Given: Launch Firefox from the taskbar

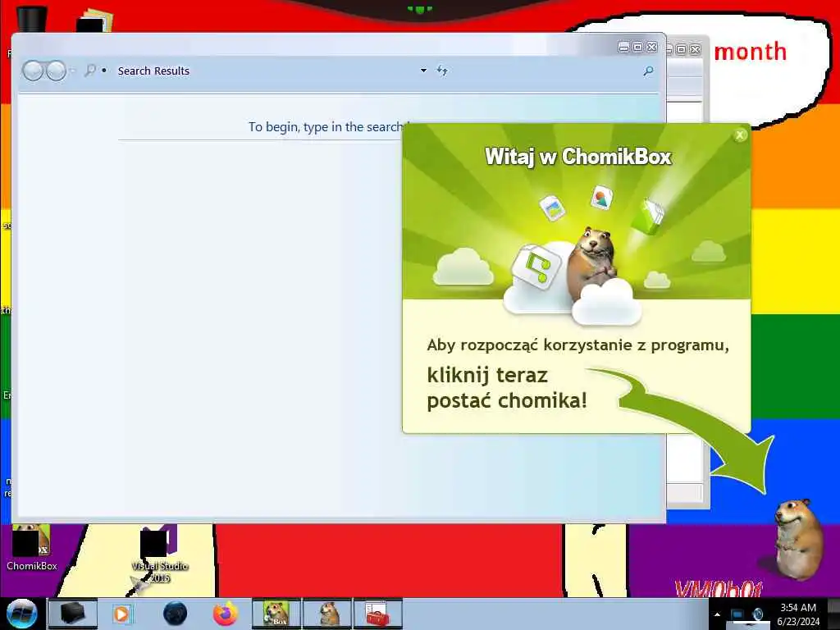Looking at the screenshot, I should pos(226,614).
